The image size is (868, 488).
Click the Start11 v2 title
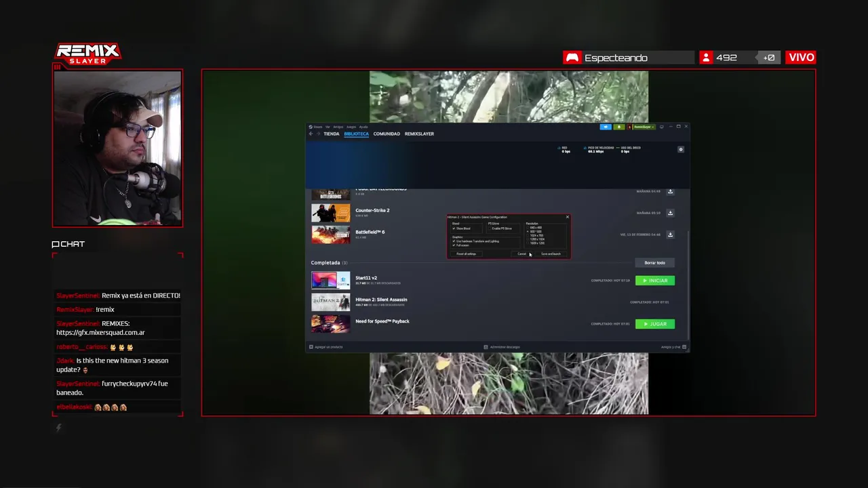pos(366,278)
